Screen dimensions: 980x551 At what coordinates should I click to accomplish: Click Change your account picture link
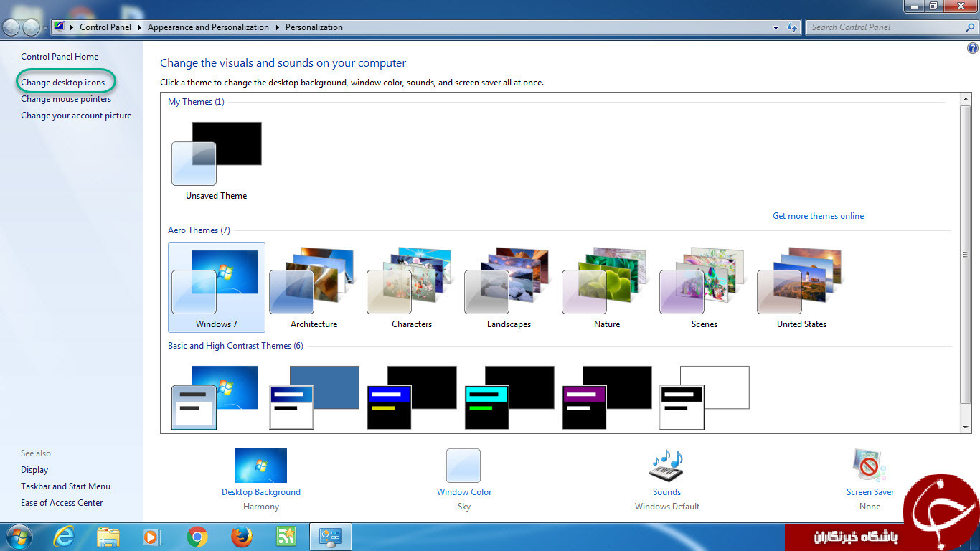[76, 116]
